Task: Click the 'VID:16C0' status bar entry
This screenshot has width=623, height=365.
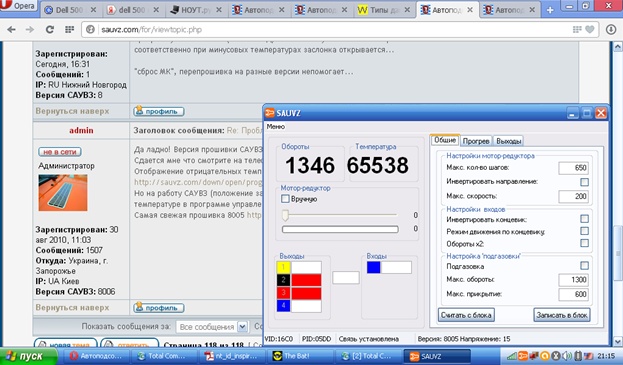Action: point(279,339)
